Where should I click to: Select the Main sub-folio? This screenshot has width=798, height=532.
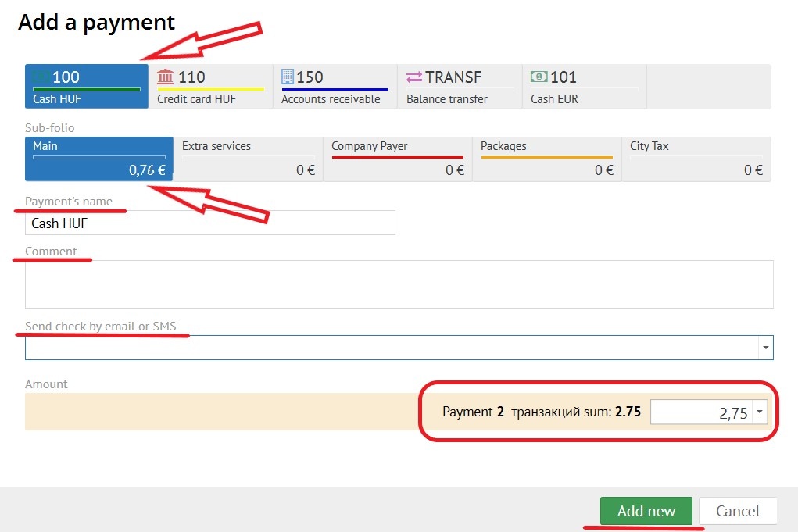(98, 159)
